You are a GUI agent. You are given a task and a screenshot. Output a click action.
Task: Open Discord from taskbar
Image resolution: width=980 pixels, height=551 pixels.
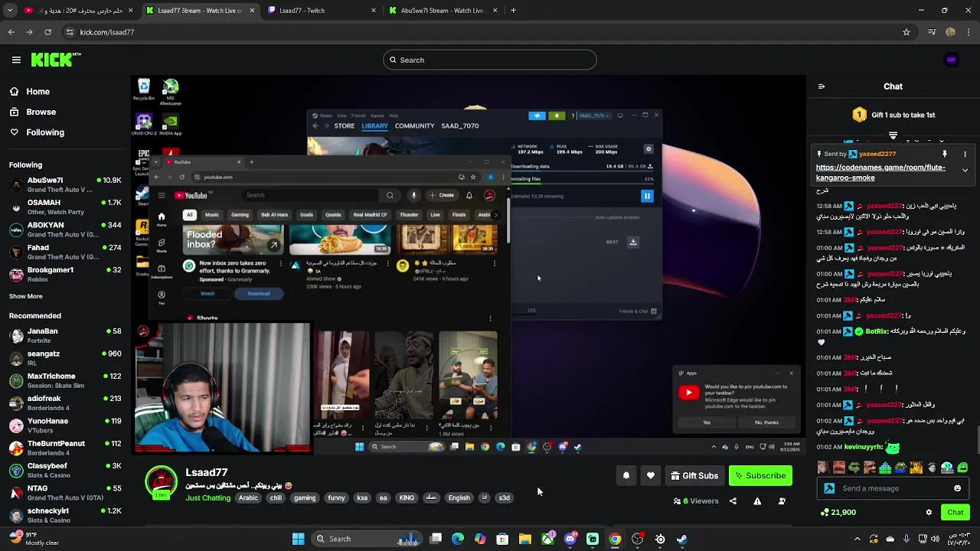pos(570,539)
